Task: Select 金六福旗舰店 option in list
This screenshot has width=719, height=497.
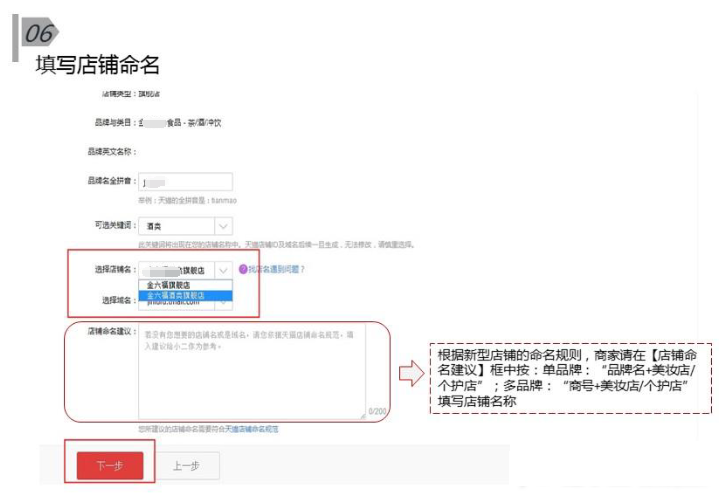Action: pos(185,285)
